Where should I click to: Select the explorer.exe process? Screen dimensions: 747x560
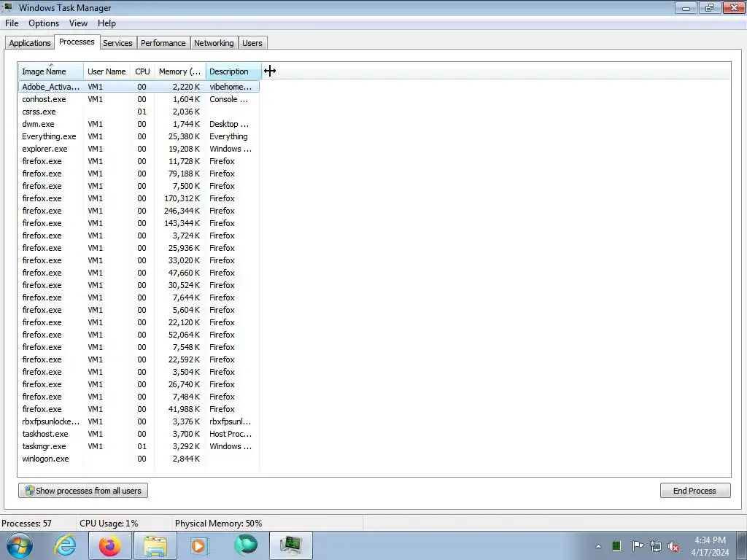click(139, 149)
